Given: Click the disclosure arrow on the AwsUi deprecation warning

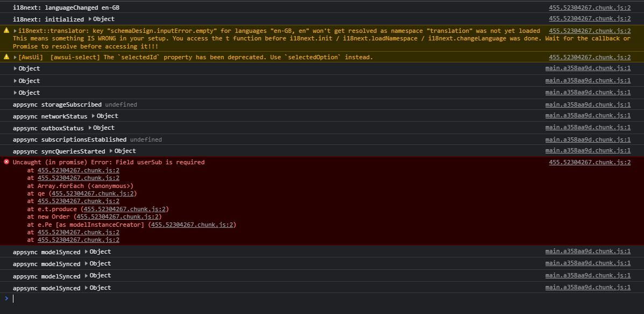Looking at the screenshot, I should point(15,57).
